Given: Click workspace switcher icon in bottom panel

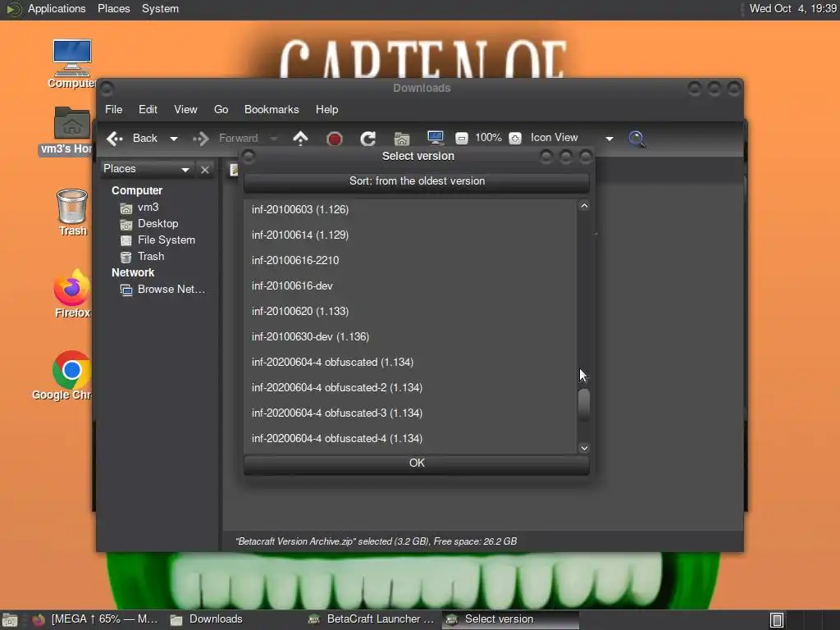Looking at the screenshot, I should click(777, 620).
